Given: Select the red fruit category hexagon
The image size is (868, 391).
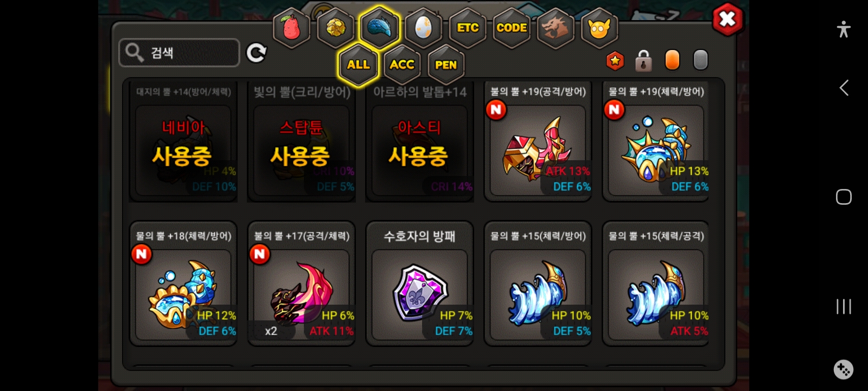Looking at the screenshot, I should click(291, 27).
